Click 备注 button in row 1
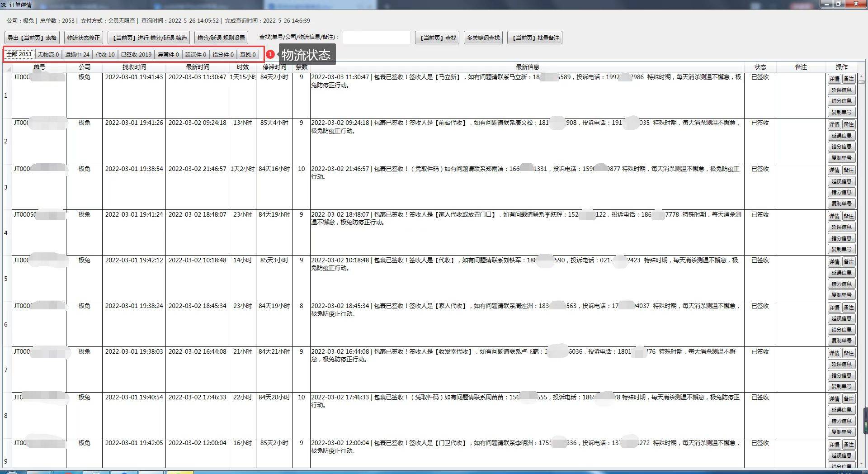This screenshot has height=474, width=868. 849,79
